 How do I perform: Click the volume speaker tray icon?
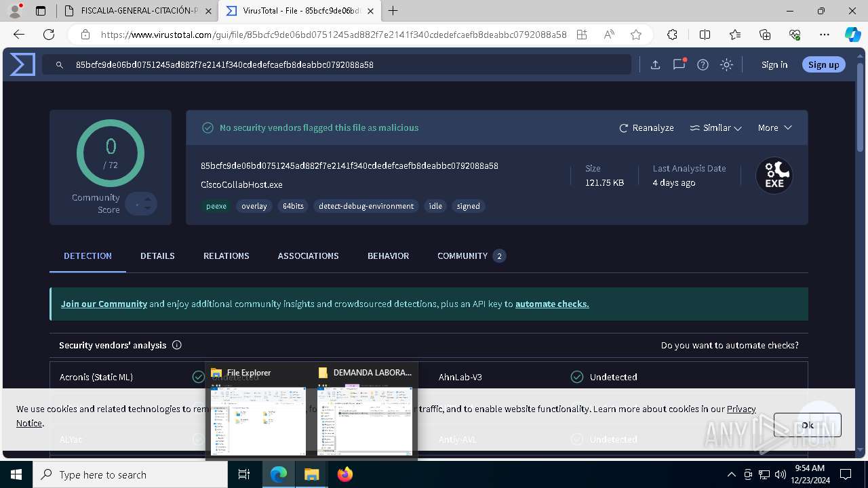[x=781, y=474]
